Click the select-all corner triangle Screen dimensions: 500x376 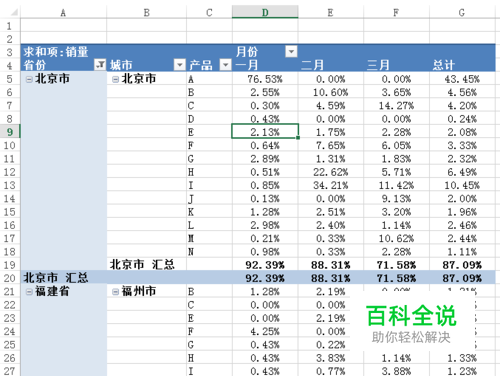click(14, 12)
